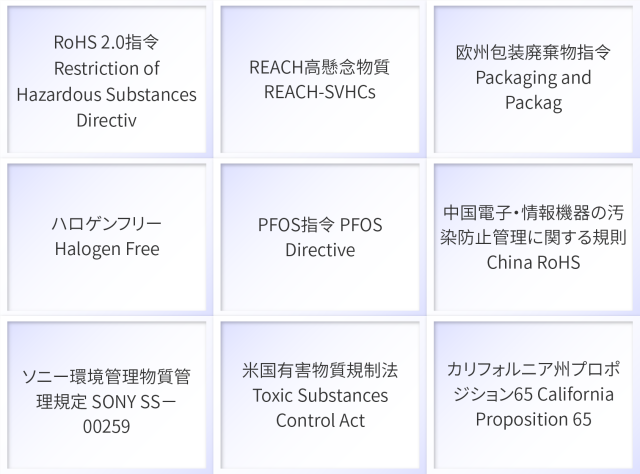Click the "REACH高懸念物質" text
640x474 pixels.
tap(319, 68)
